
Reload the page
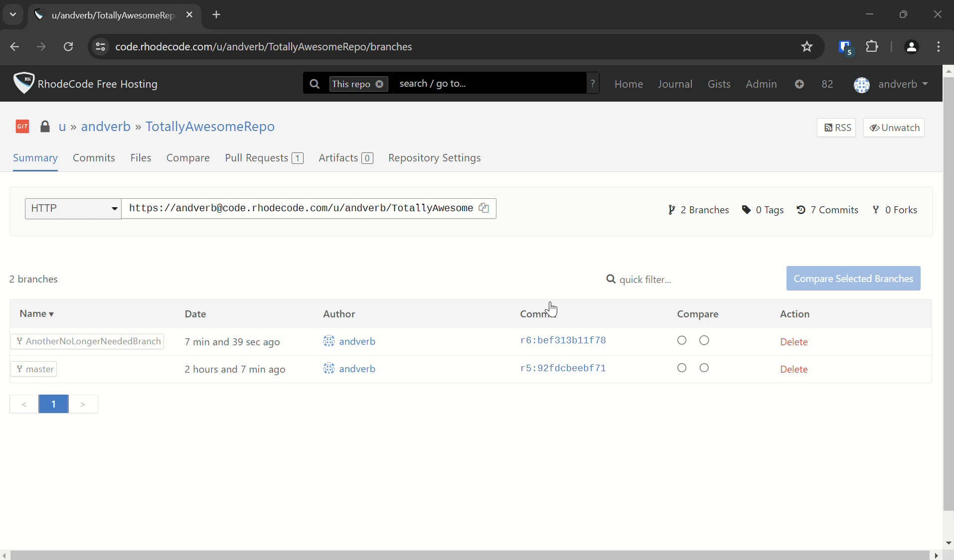(68, 47)
